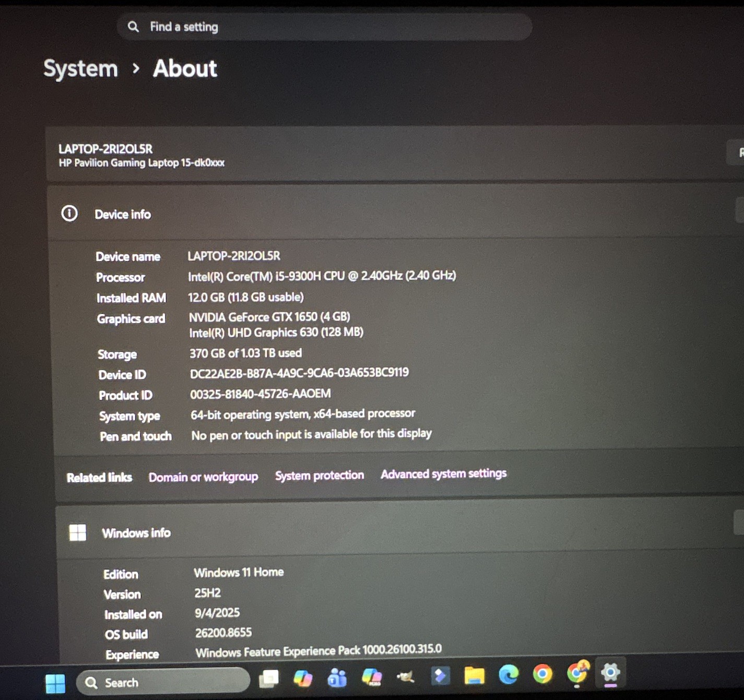Open Task View from taskbar
Image resolution: width=744 pixels, height=700 pixels.
(269, 679)
